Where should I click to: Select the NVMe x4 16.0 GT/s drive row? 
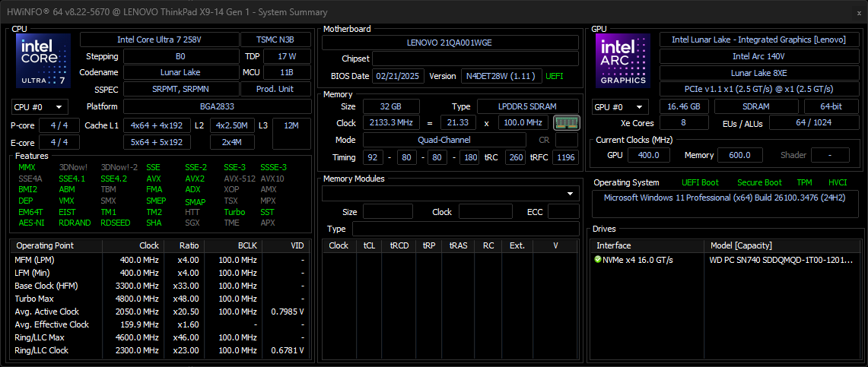[x=648, y=260]
